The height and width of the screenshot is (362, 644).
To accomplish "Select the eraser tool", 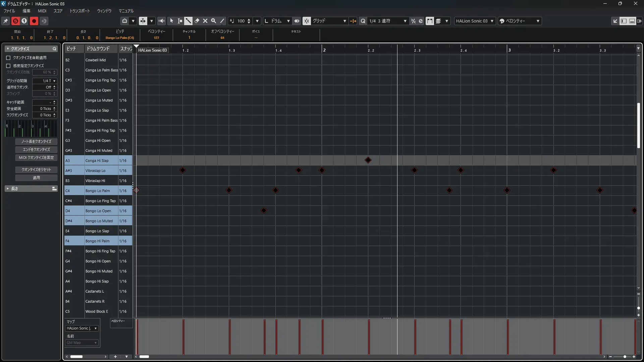I will tap(197, 21).
